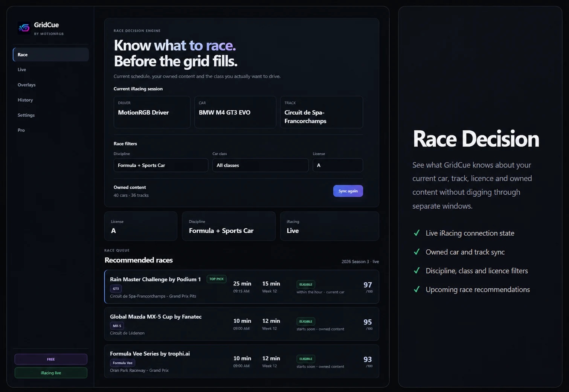This screenshot has height=392, width=569.
Task: Select the DRIVER card MotionRGB Driver
Action: coord(152,112)
